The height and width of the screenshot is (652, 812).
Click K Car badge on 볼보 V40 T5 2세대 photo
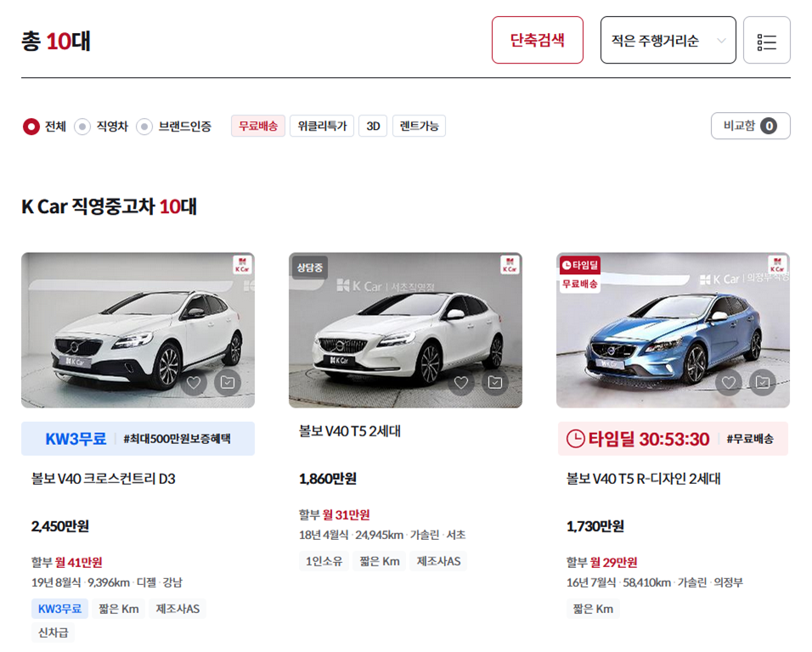click(510, 265)
